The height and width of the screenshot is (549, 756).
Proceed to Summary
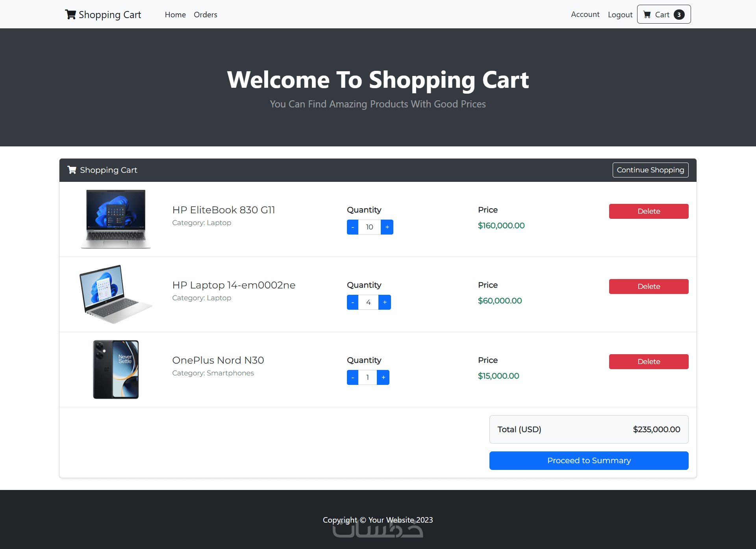[x=589, y=460]
